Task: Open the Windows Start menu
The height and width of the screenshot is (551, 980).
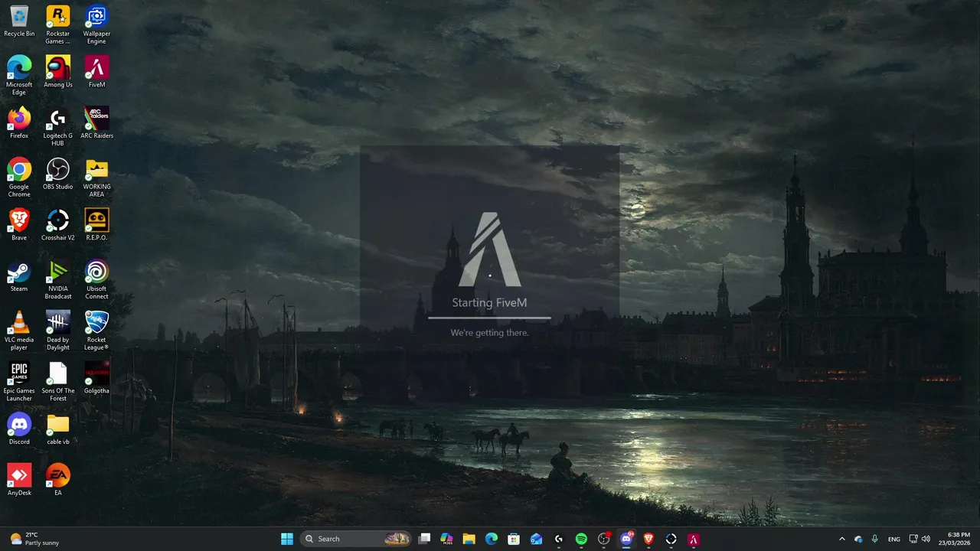Action: [x=287, y=539]
